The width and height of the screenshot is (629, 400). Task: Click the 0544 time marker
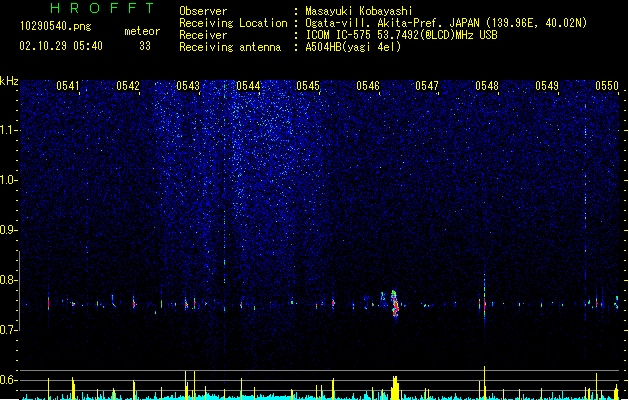tap(248, 86)
